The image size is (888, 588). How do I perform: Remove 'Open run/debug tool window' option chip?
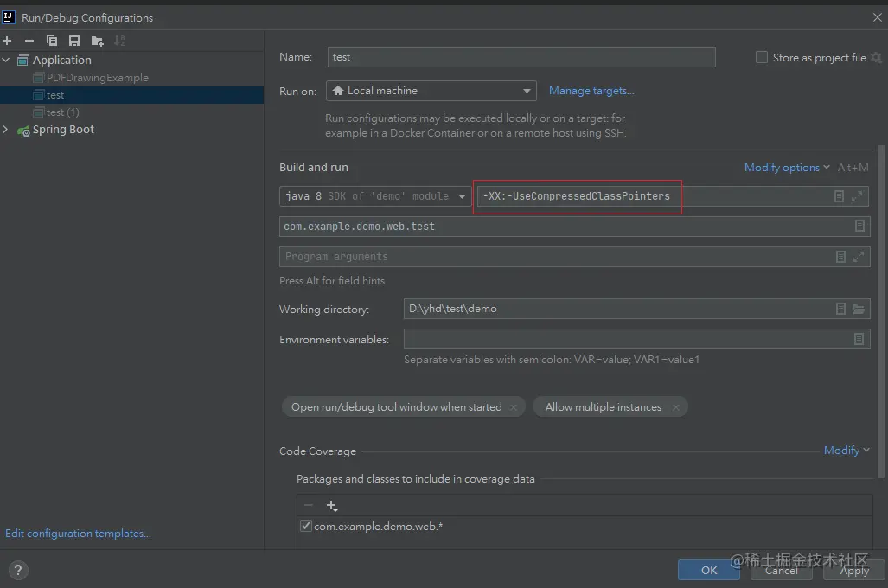coord(513,407)
